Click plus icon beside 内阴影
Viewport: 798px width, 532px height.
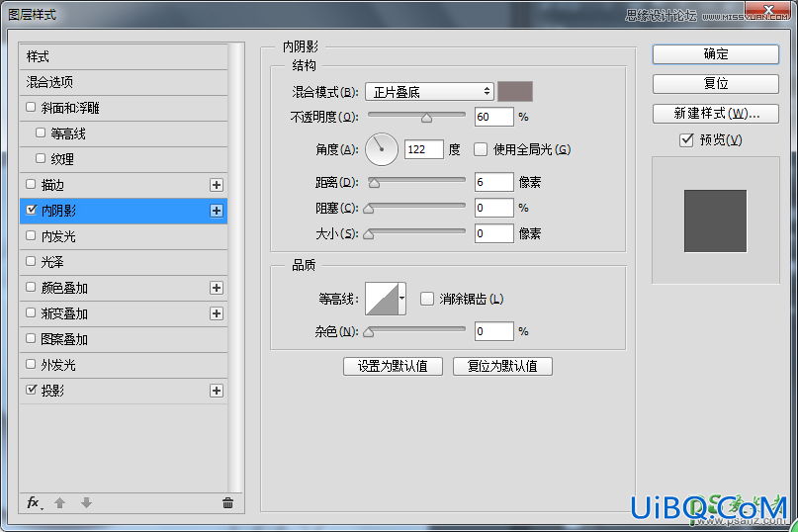pos(217,211)
